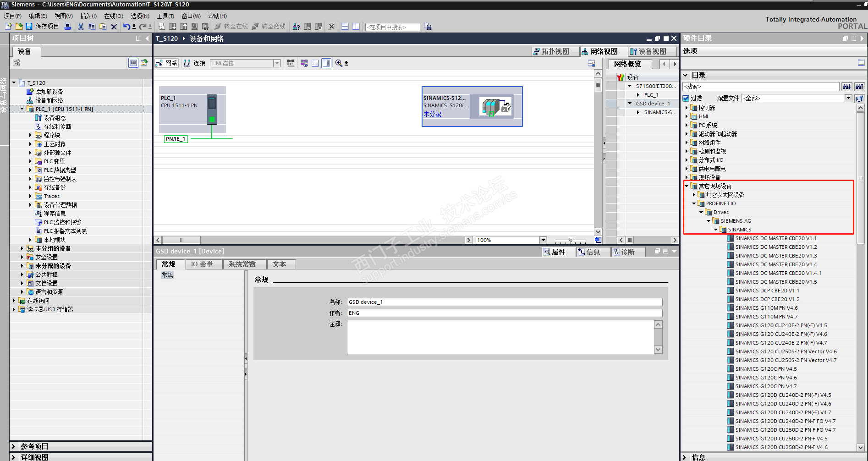This screenshot has width=868, height=461.
Task: Open the 100% zoom level dropdown
Action: [543, 240]
